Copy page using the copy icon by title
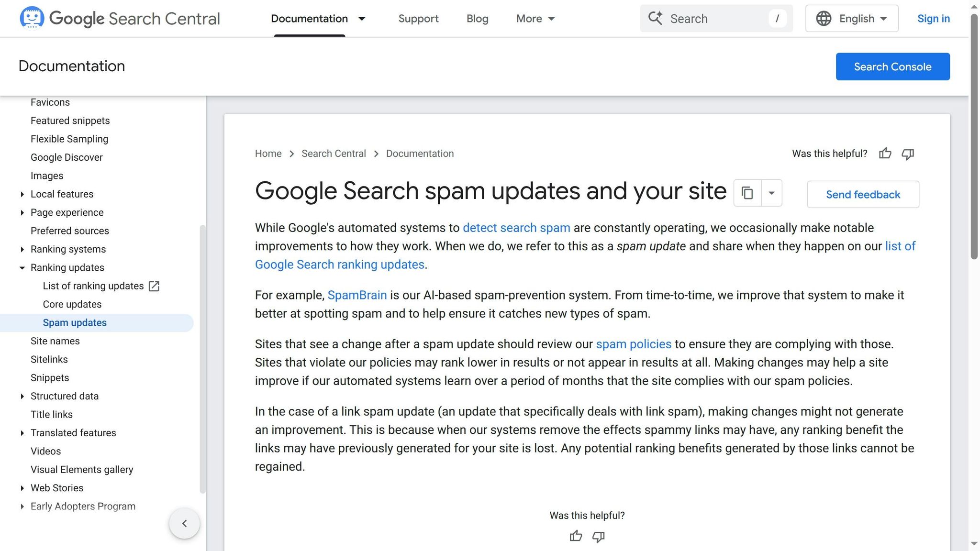The height and width of the screenshot is (551, 980). [x=747, y=193]
